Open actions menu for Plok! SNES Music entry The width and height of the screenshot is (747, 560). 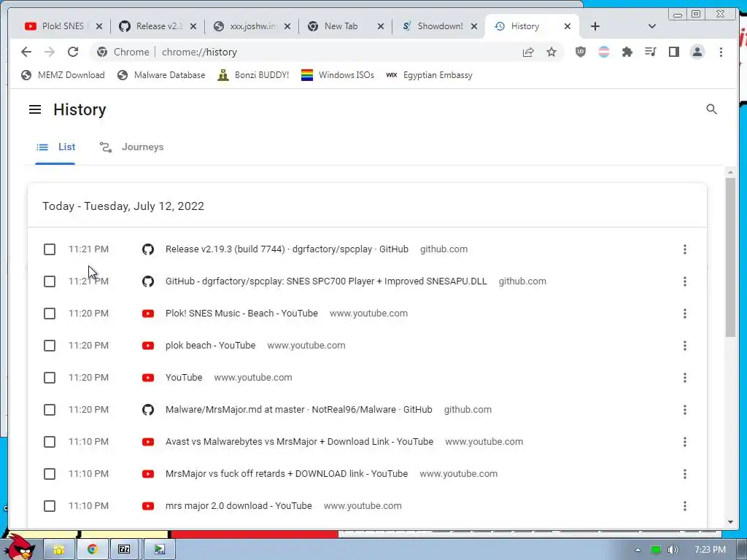(684, 314)
